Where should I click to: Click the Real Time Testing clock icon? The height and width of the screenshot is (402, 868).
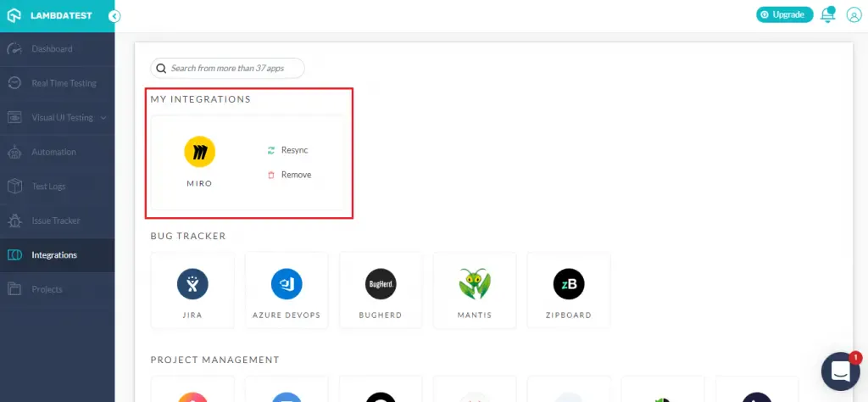(14, 83)
